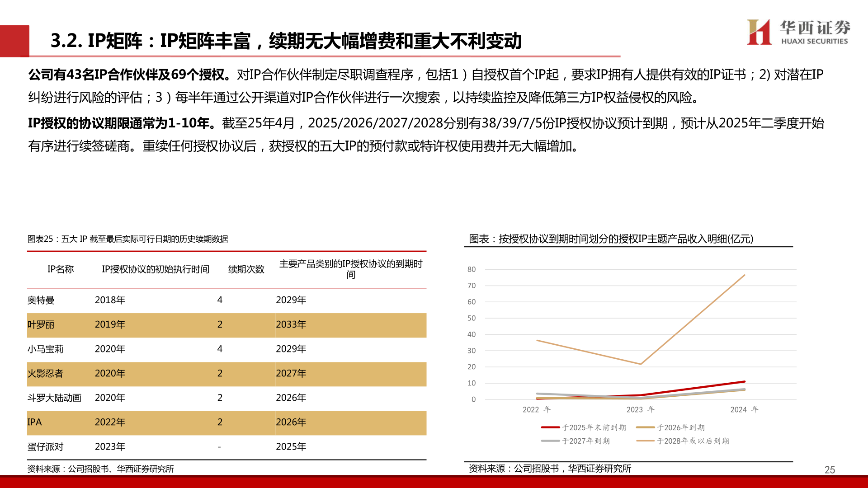868x488 pixels.
Task: Toggle the 于2026年到期 legend item
Action: [646, 427]
